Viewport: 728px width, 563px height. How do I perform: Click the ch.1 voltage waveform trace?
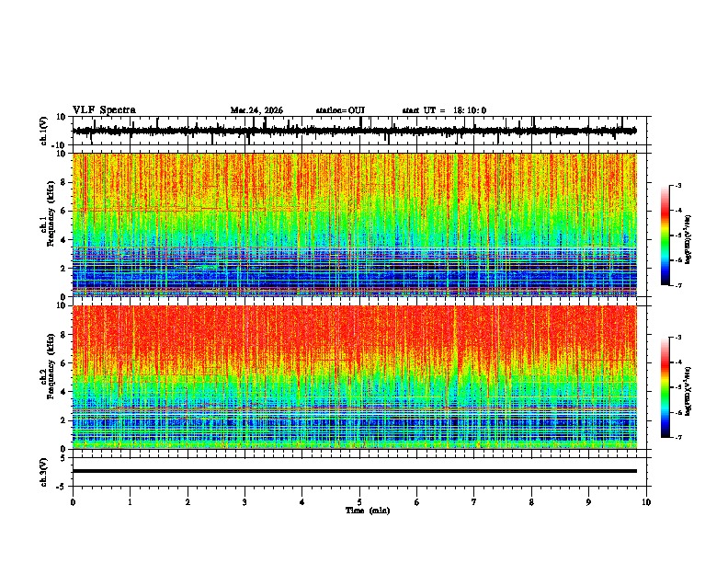point(354,131)
